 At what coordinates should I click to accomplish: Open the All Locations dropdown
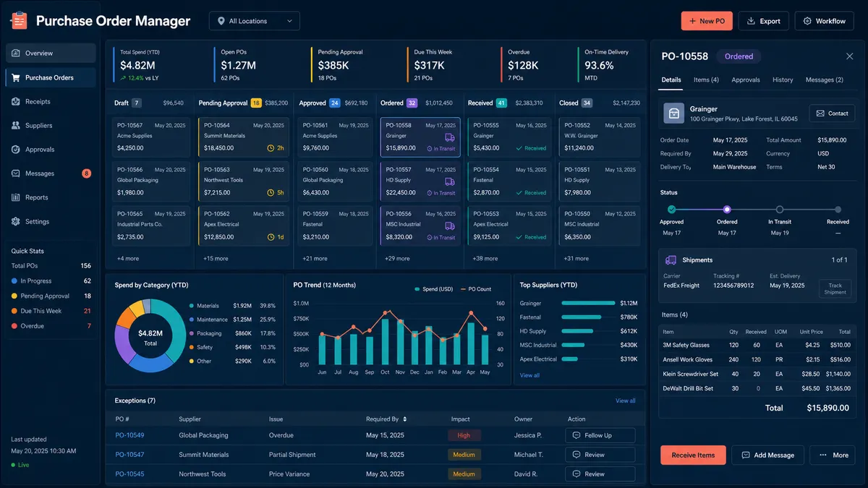tap(255, 21)
